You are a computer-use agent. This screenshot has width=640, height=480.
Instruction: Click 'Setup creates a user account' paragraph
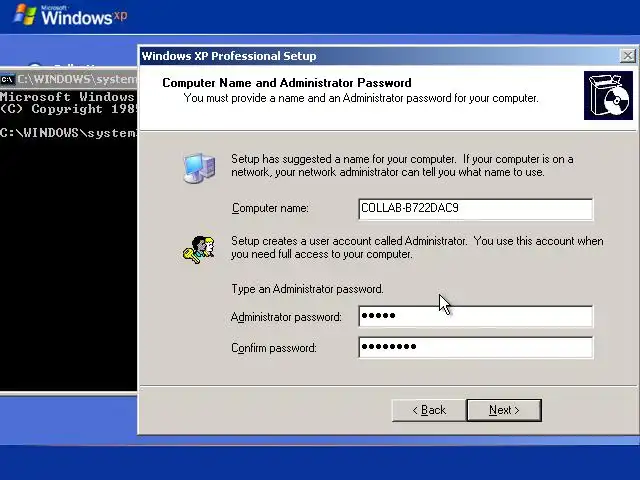(x=417, y=247)
